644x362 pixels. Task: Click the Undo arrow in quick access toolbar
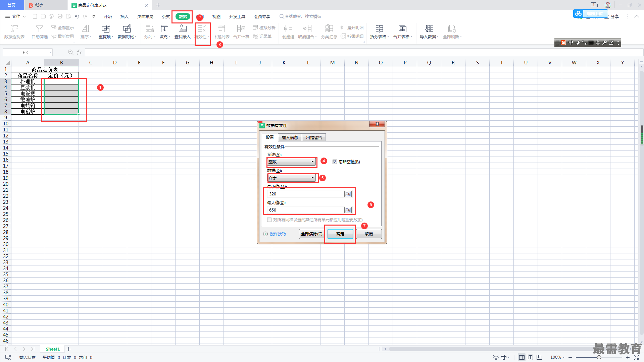[x=77, y=16]
